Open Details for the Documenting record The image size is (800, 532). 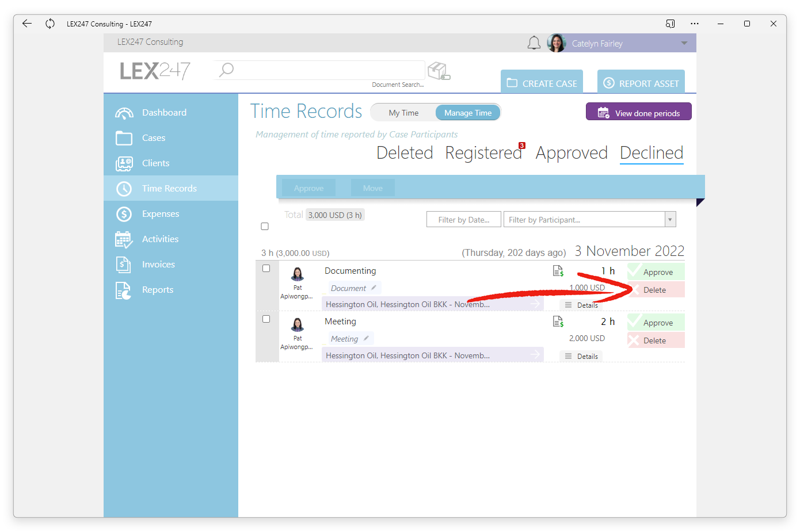click(x=581, y=305)
